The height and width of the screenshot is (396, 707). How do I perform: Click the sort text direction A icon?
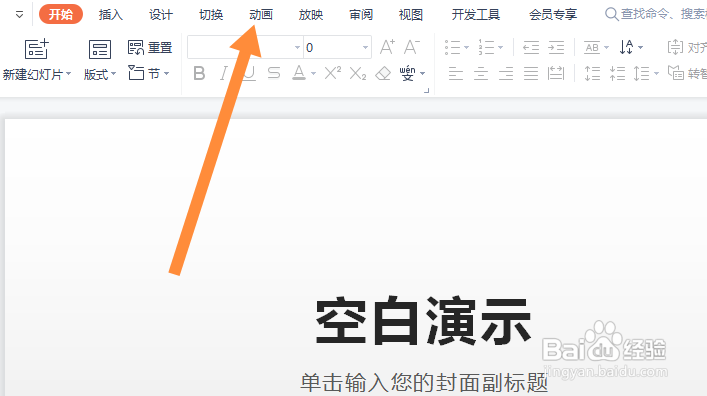(x=627, y=47)
